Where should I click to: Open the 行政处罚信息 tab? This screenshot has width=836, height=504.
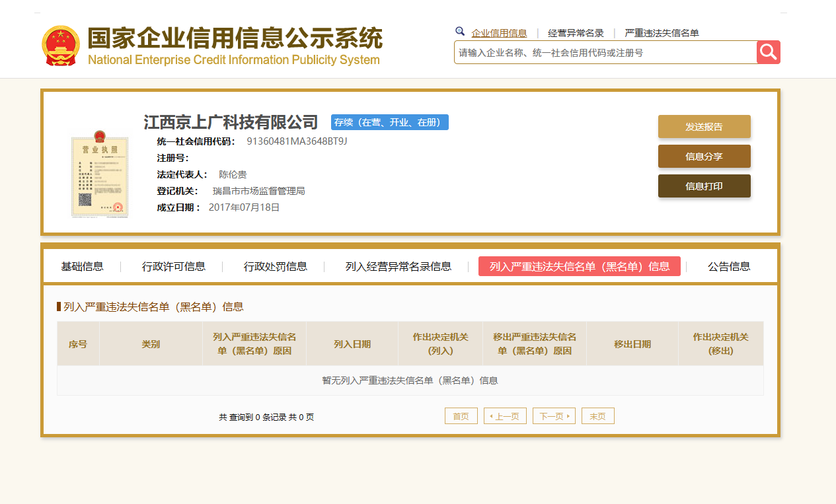[276, 267]
